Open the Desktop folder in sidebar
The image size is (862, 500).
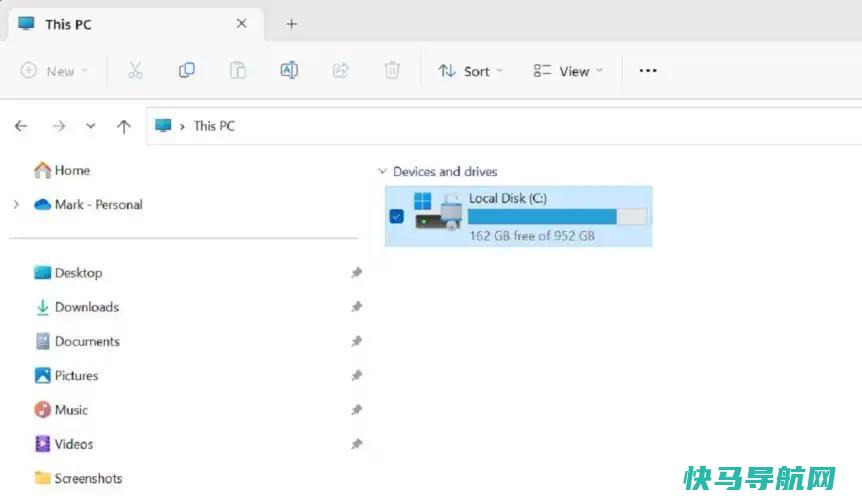(68, 273)
